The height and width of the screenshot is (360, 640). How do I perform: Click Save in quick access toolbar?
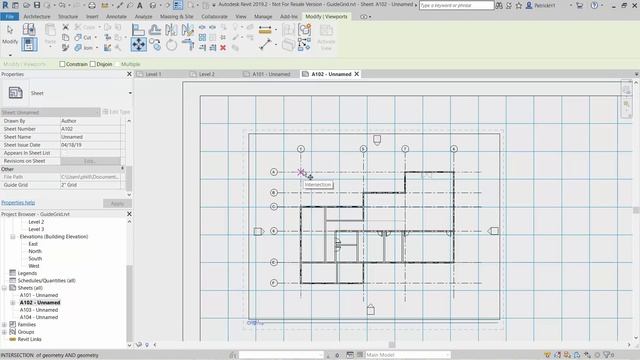(x=37, y=5)
